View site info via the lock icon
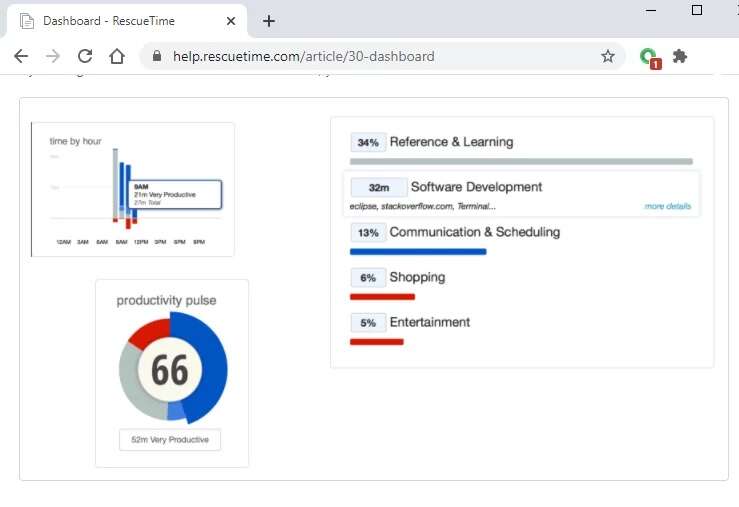The width and height of the screenshot is (739, 507). (x=157, y=57)
